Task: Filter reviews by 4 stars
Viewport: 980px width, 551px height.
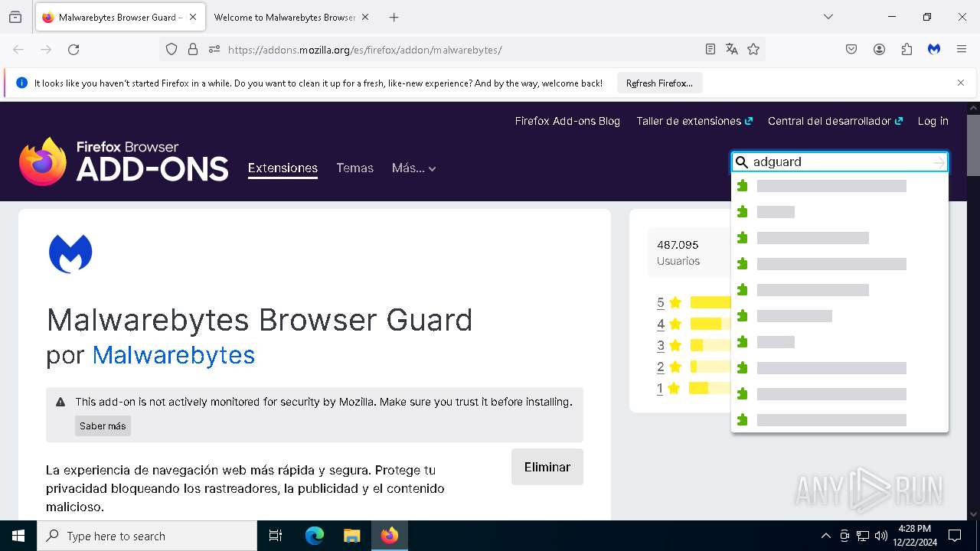Action: pos(661,324)
